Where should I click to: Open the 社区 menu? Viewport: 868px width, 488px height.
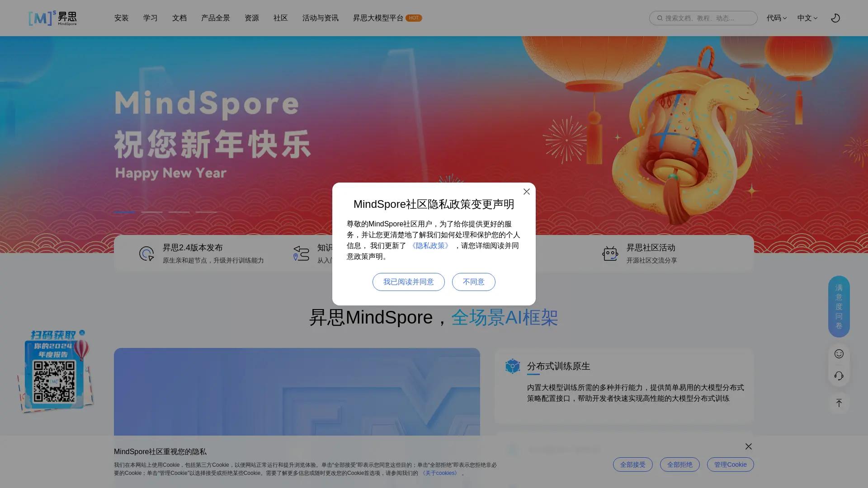tap(280, 18)
